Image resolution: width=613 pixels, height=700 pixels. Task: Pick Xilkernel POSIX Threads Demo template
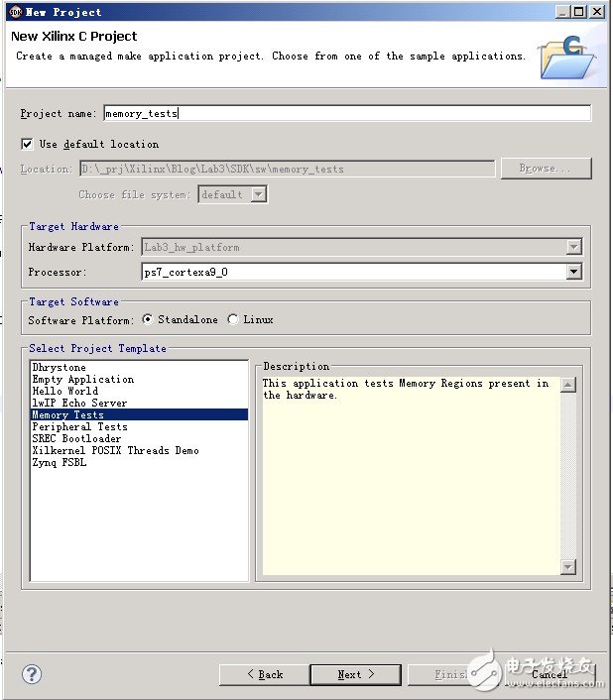(115, 451)
